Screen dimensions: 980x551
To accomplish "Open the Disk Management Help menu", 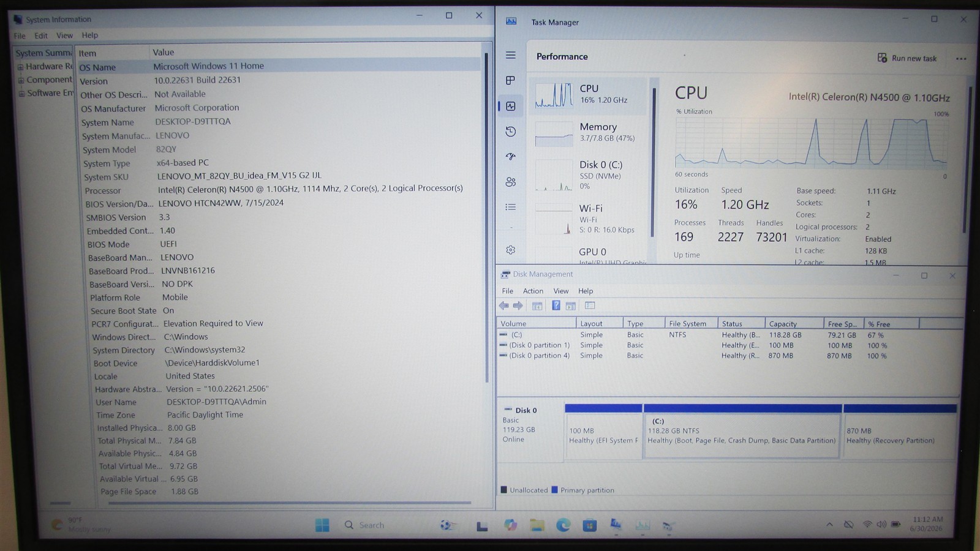I will tap(586, 291).
